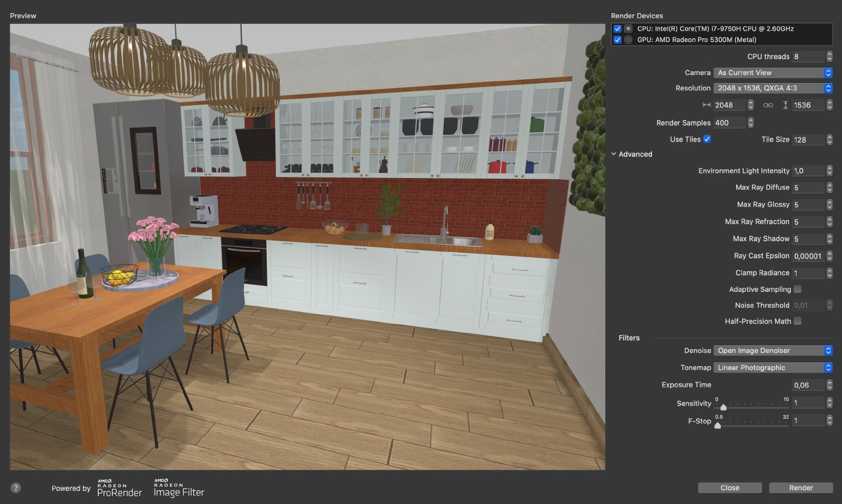842x504 pixels.
Task: Click the Ray Cast Epsilon field
Action: 808,256
